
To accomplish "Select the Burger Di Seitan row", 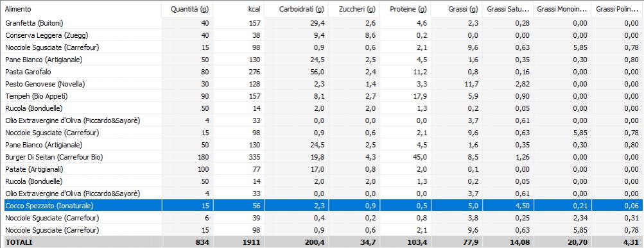I will click(322, 157).
